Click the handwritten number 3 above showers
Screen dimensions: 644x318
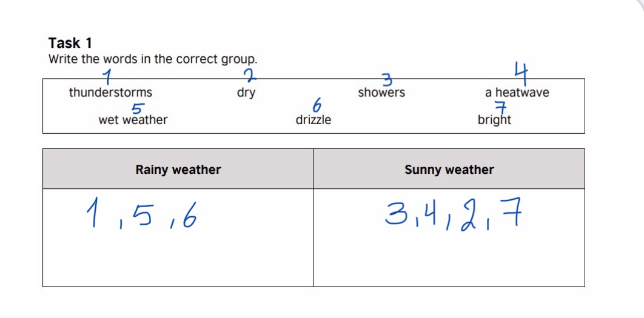point(387,79)
